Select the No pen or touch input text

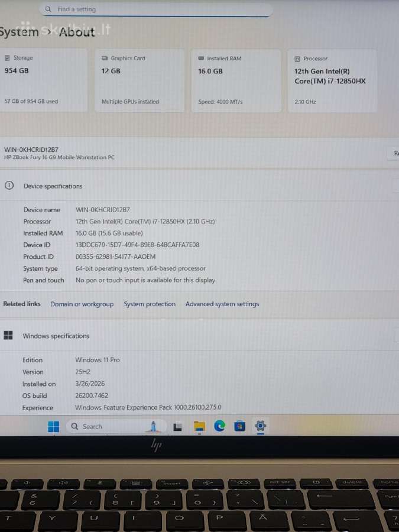(145, 280)
